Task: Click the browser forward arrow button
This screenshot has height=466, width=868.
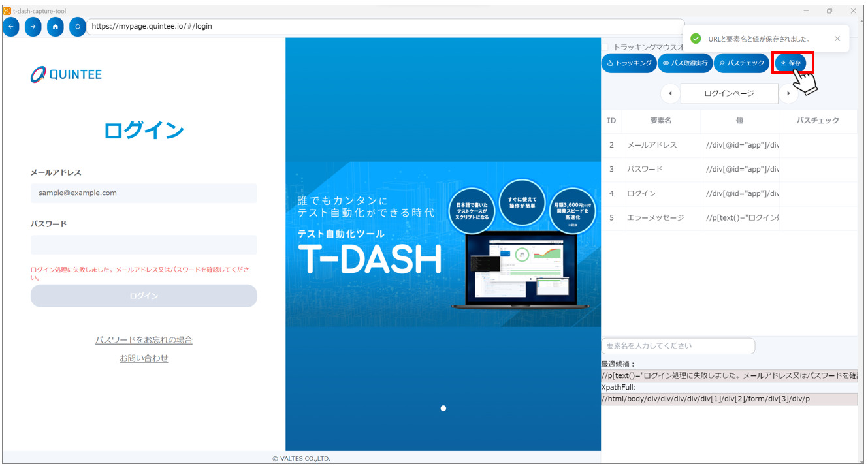Action: pos(33,27)
